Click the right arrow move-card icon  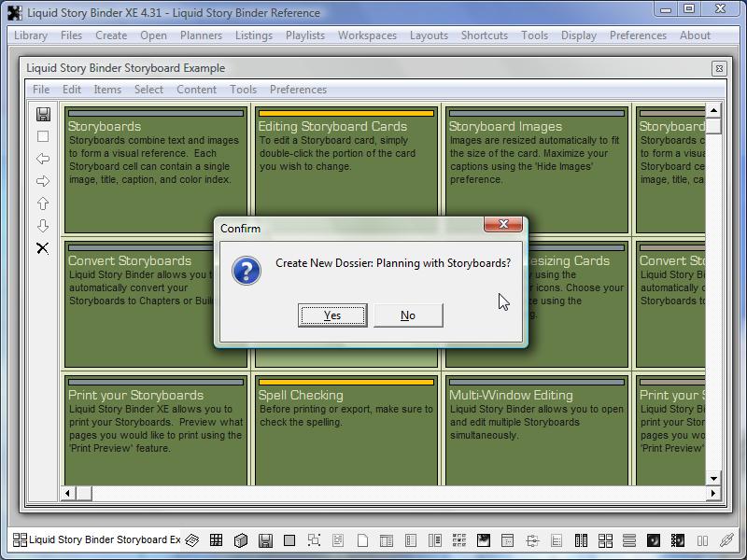coord(43,181)
